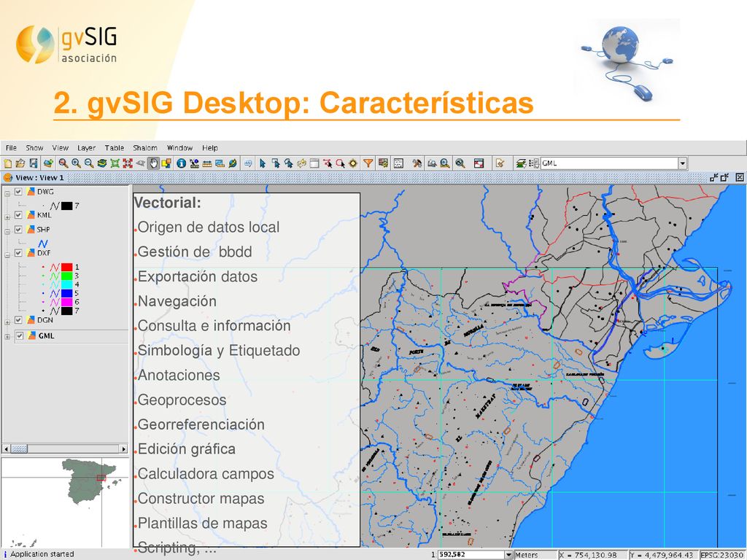Click the magenta swatch for DXF class 6

[66, 302]
